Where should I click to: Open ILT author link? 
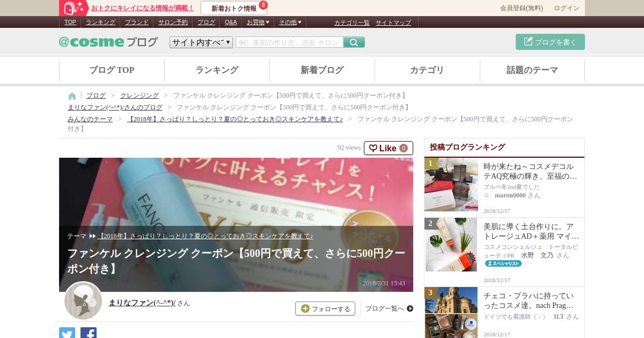[x=559, y=317]
